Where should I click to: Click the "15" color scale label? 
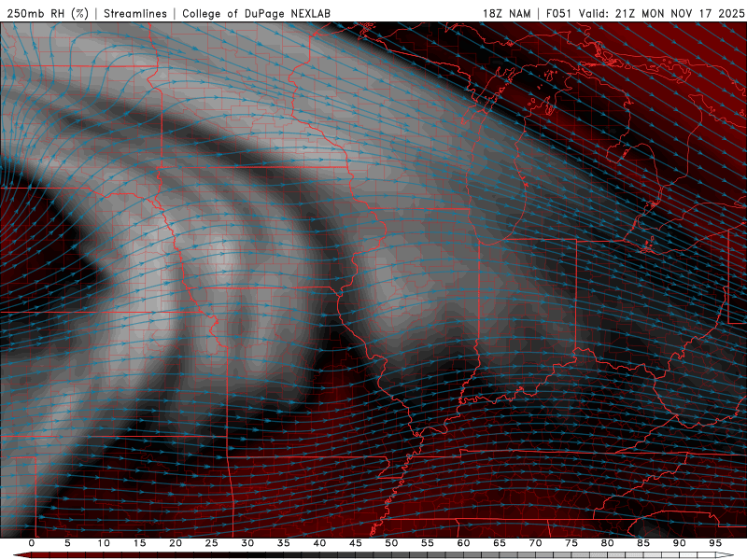tap(139, 543)
